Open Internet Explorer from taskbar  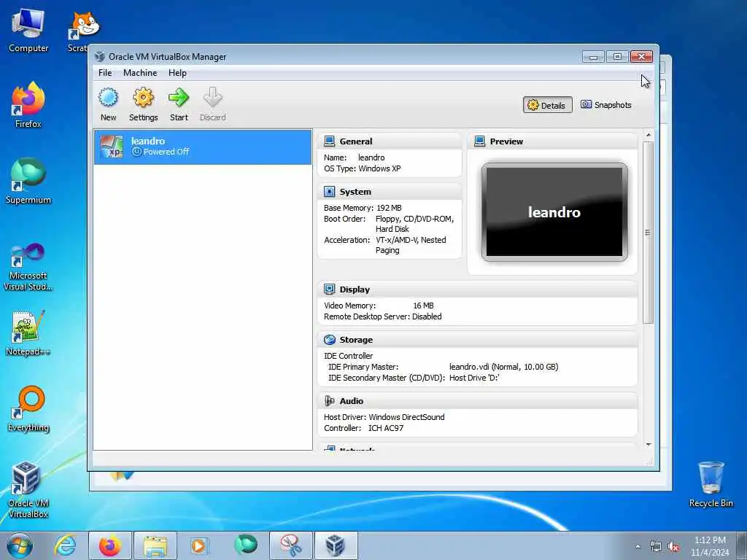65,545
